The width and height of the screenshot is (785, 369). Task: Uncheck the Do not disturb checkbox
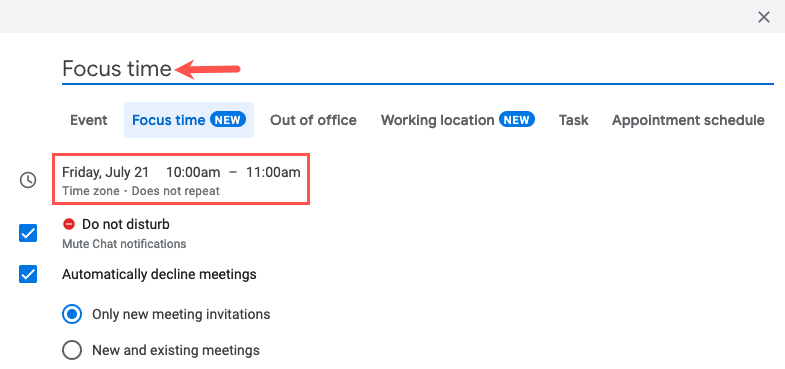28,233
